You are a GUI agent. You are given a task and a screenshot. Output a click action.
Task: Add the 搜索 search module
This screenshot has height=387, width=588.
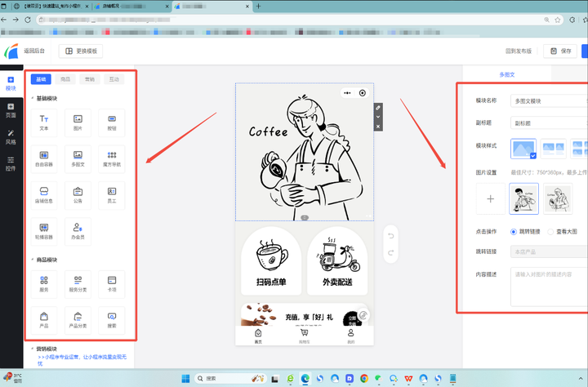pyautogui.click(x=112, y=320)
